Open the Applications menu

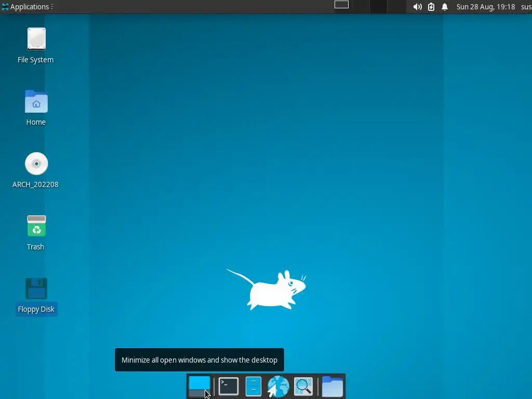tap(27, 7)
